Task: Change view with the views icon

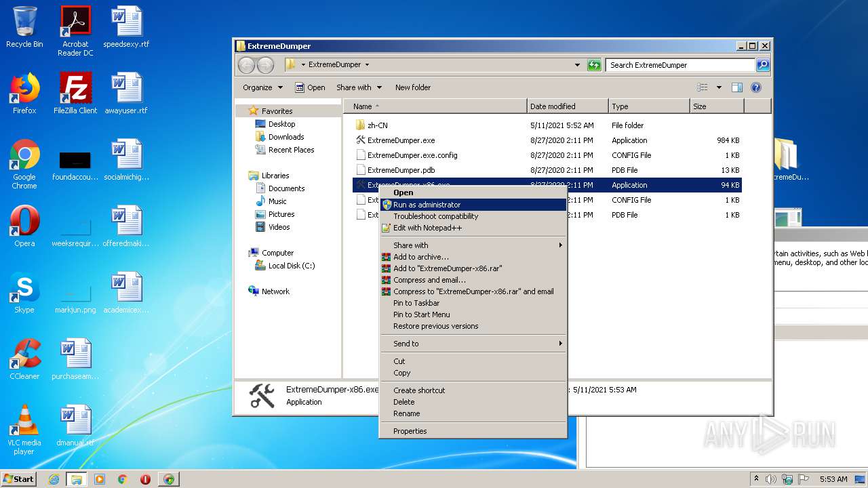Action: [703, 87]
